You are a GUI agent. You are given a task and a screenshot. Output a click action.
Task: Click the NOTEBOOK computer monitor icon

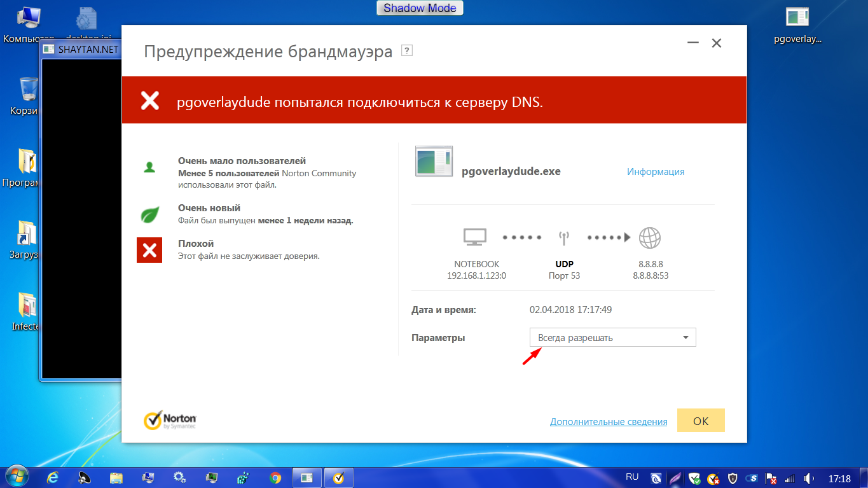[x=475, y=237]
